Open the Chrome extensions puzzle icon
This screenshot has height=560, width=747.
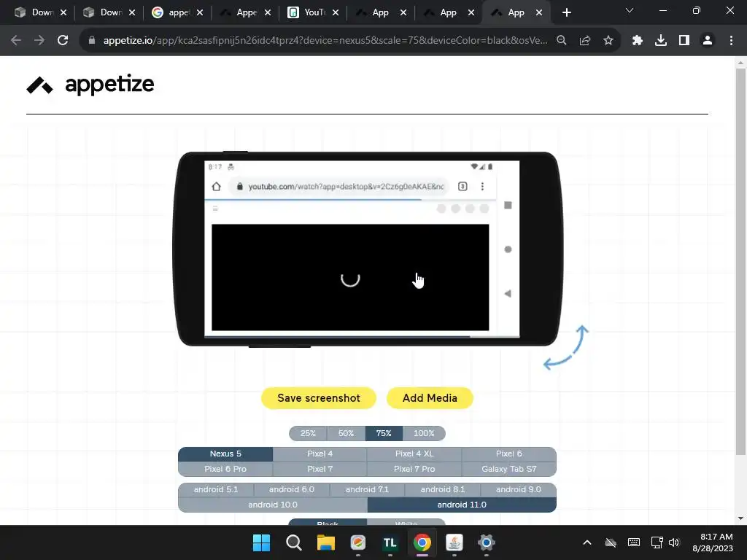tap(638, 41)
